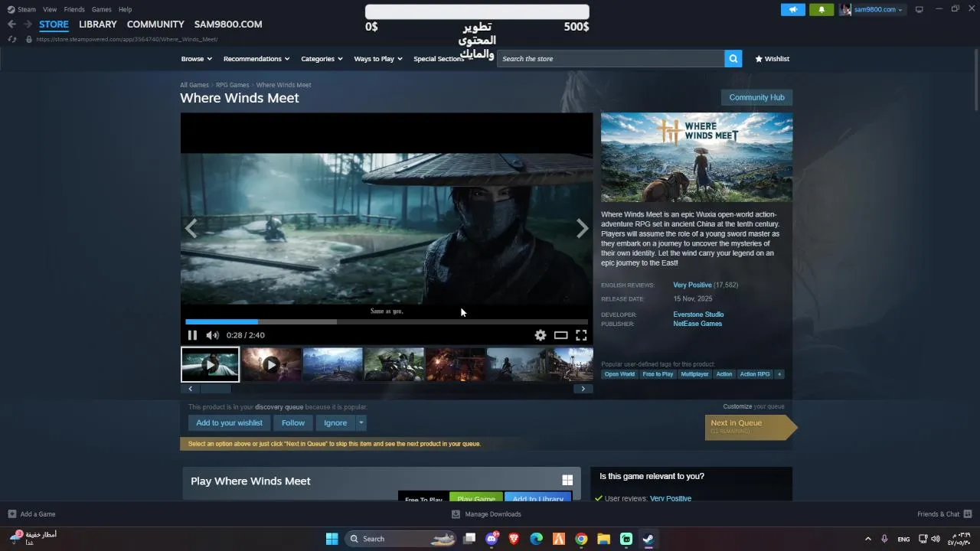Show hidden system tray icons
Image resolution: width=980 pixels, height=551 pixels.
click(x=867, y=539)
